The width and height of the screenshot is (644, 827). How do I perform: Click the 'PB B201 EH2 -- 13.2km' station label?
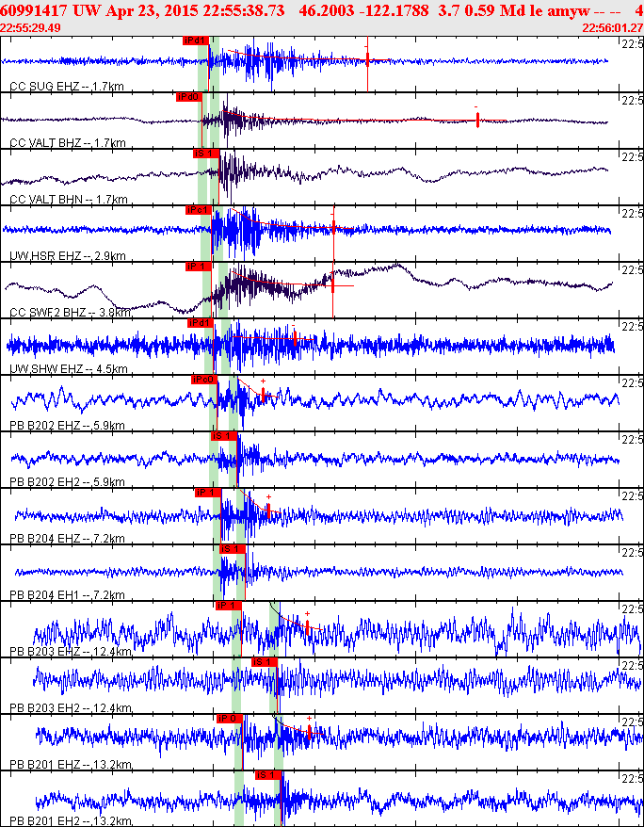pyautogui.click(x=71, y=821)
